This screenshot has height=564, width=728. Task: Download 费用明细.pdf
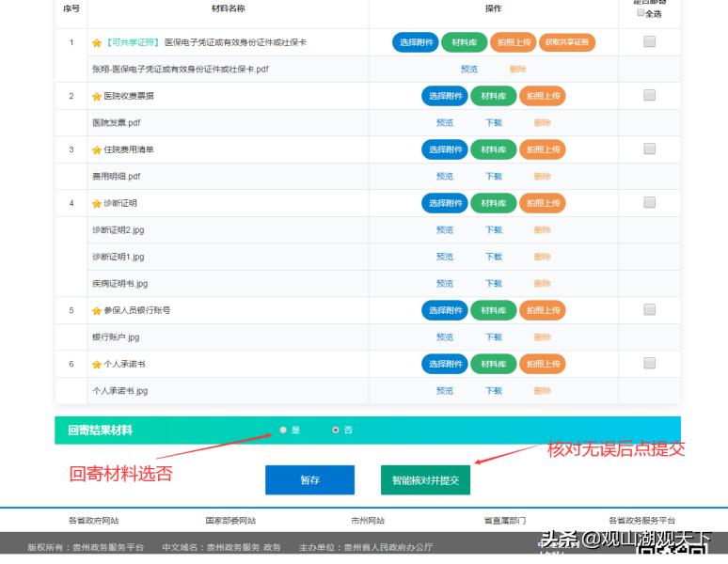coord(494,177)
